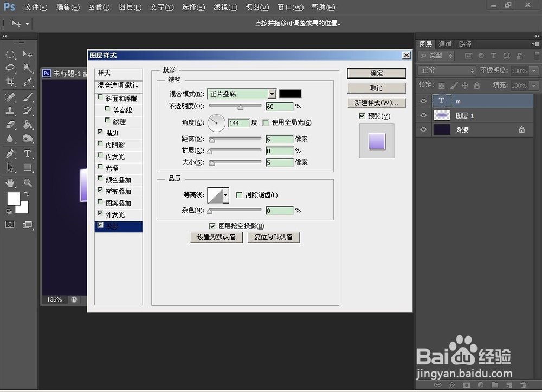
Task: Click the 确定 button
Action: [x=377, y=73]
